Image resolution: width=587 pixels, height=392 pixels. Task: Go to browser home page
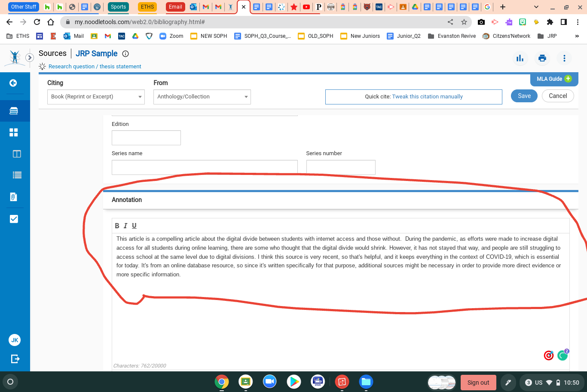coord(51,22)
